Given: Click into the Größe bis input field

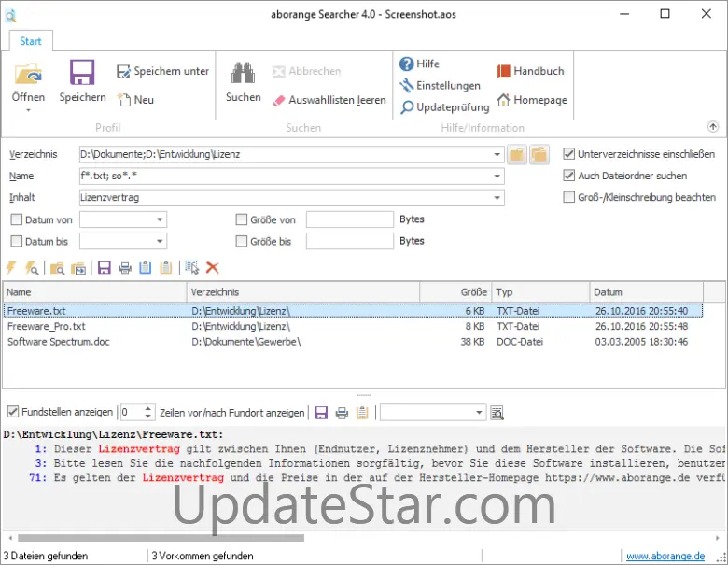Looking at the screenshot, I should 350,241.
